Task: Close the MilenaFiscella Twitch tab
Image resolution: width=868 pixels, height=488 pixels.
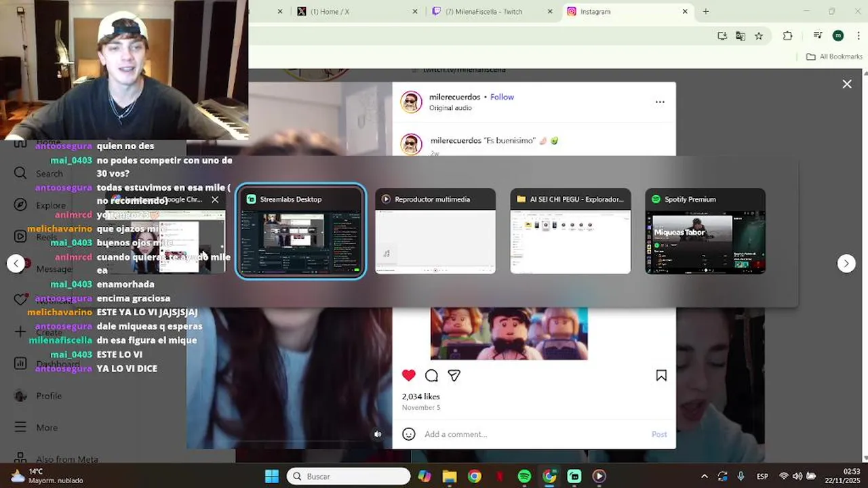Action: click(x=550, y=12)
